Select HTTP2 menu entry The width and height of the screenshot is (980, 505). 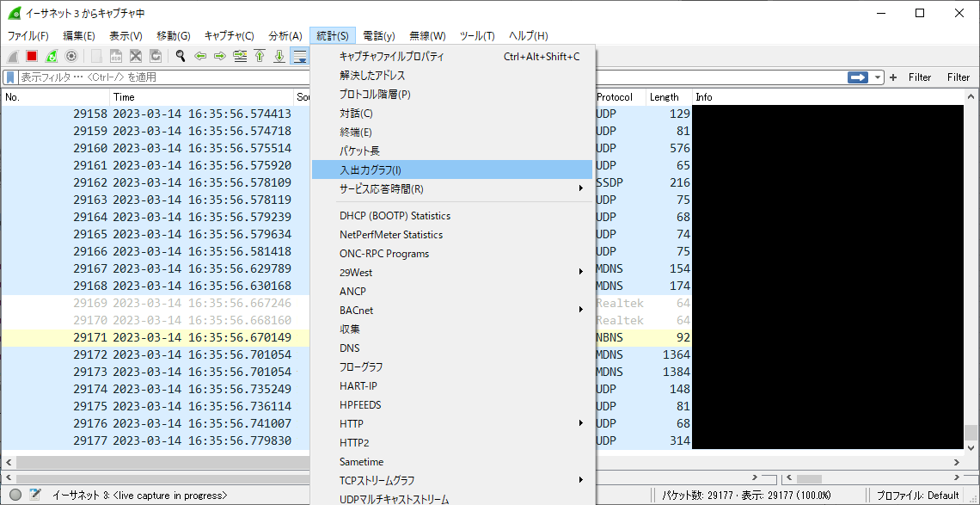[452, 442]
